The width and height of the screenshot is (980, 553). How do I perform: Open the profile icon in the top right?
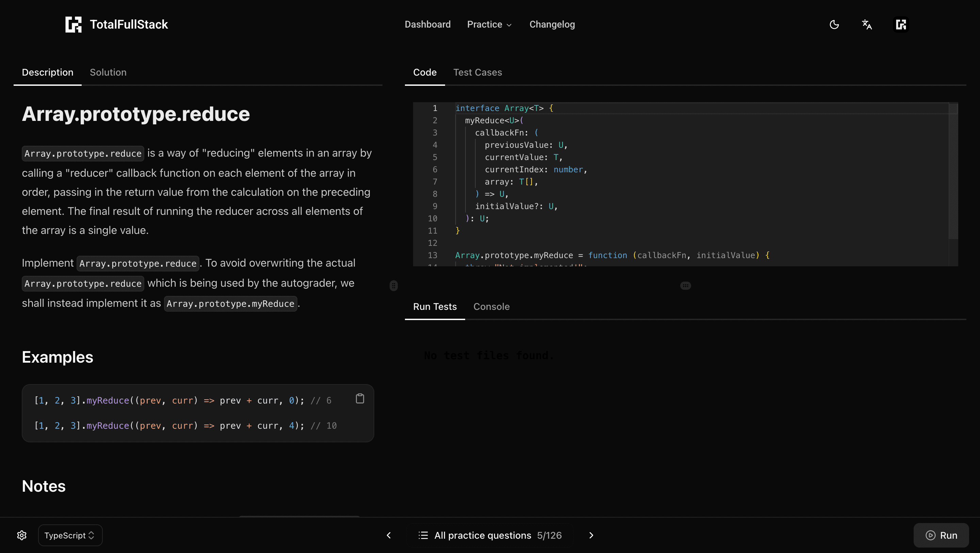(900, 25)
